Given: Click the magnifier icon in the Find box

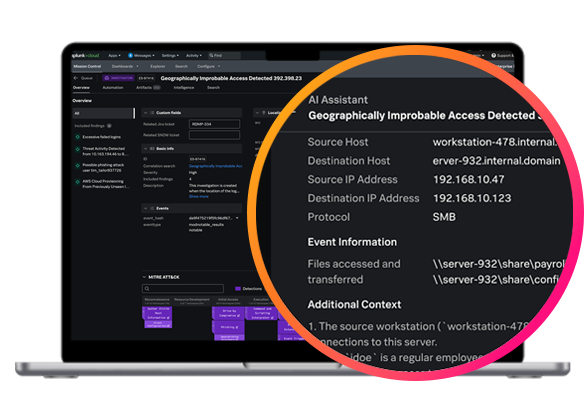Looking at the screenshot, I should pyautogui.click(x=211, y=55).
